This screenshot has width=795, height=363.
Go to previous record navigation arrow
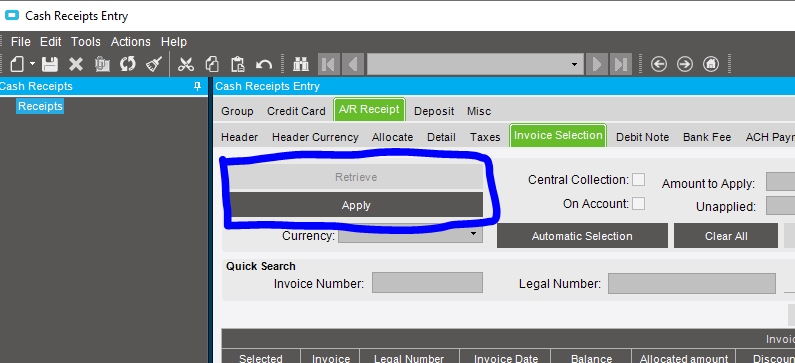353,64
